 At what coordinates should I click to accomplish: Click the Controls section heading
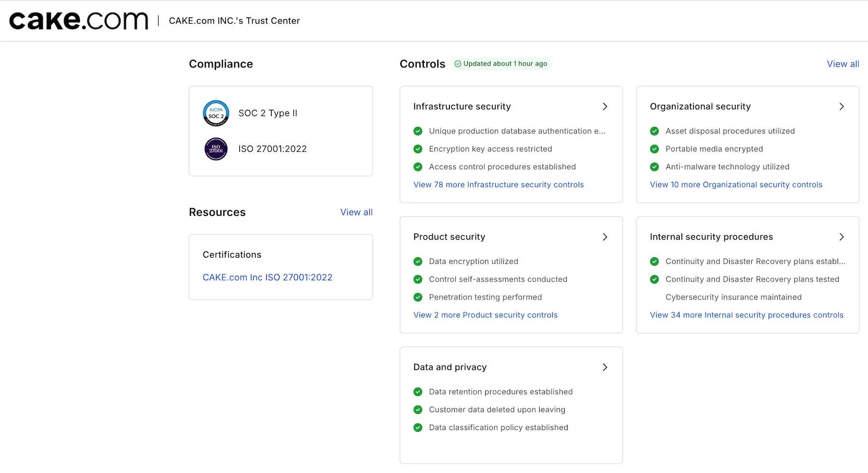pos(422,64)
